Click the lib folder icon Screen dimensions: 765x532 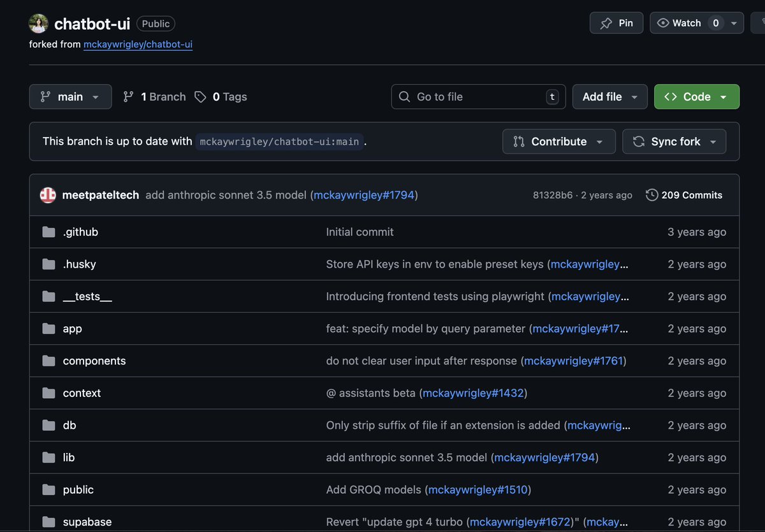click(x=48, y=457)
